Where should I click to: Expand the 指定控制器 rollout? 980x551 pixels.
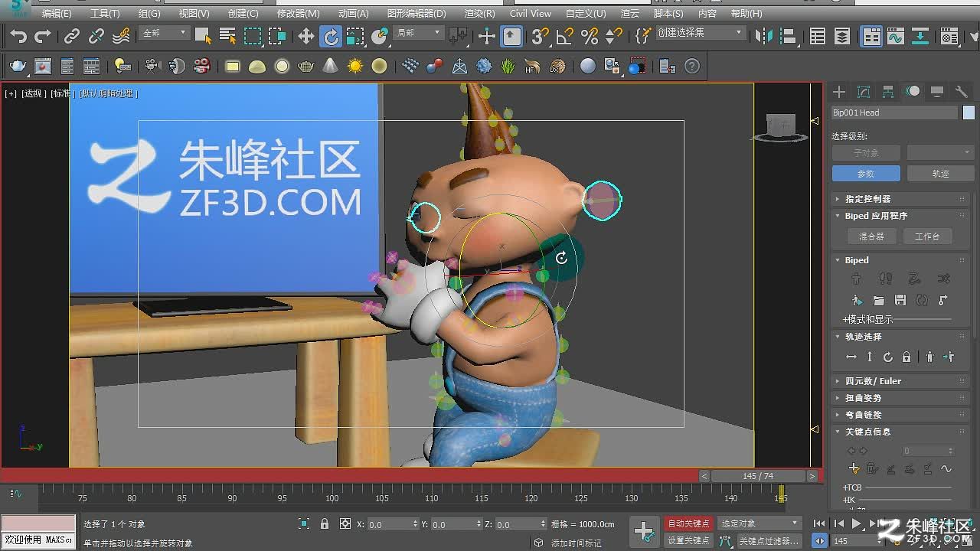(900, 199)
